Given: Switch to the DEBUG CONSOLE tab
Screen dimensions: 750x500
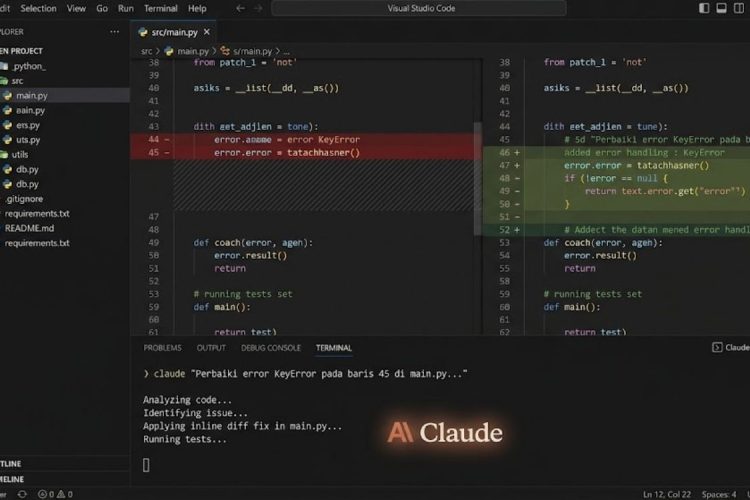Looking at the screenshot, I should coord(271,348).
